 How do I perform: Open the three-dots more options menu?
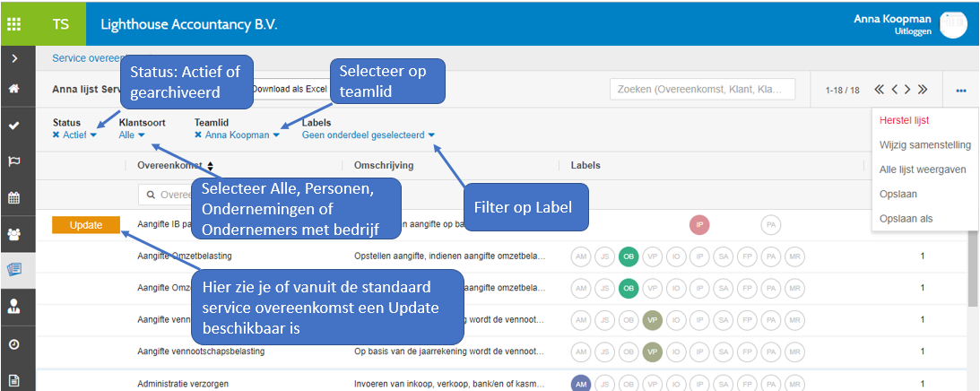(x=961, y=91)
